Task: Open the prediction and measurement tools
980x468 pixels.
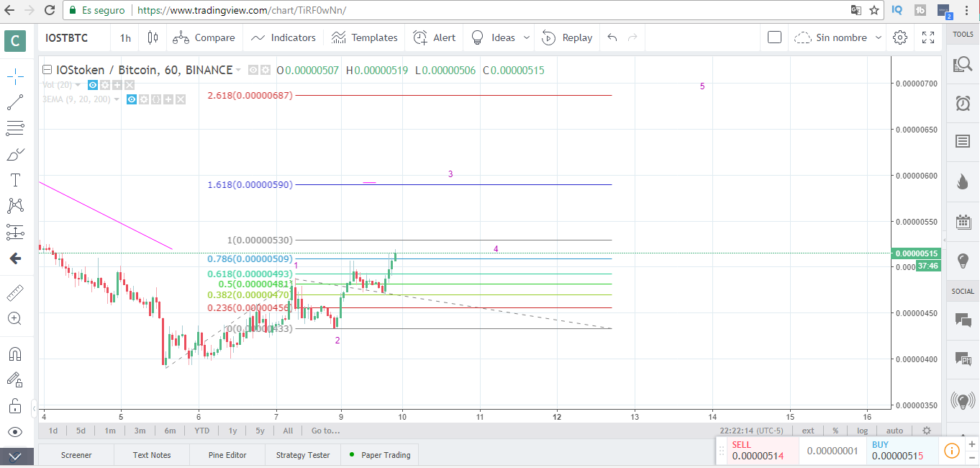Action: [15, 232]
